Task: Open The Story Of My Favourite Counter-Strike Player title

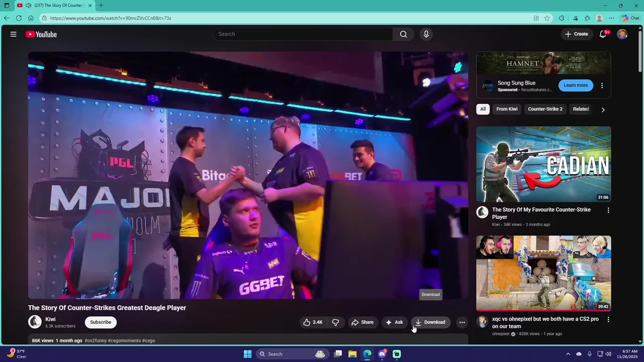Action: click(x=541, y=213)
